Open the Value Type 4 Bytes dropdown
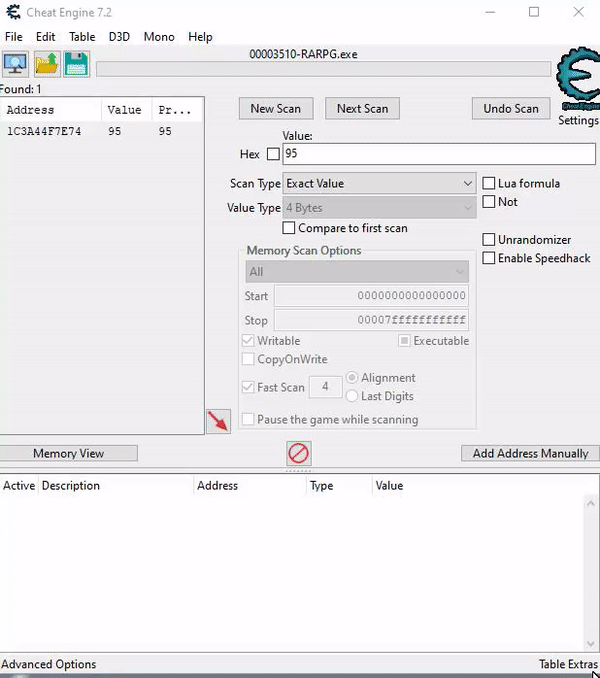 coord(379,208)
